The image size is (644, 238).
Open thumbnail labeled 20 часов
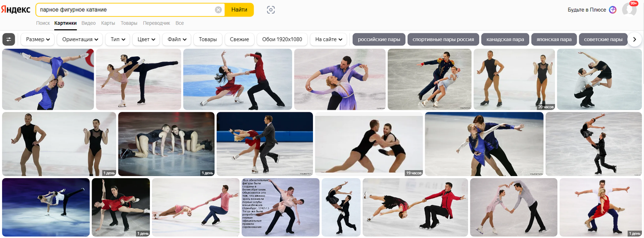point(514,80)
